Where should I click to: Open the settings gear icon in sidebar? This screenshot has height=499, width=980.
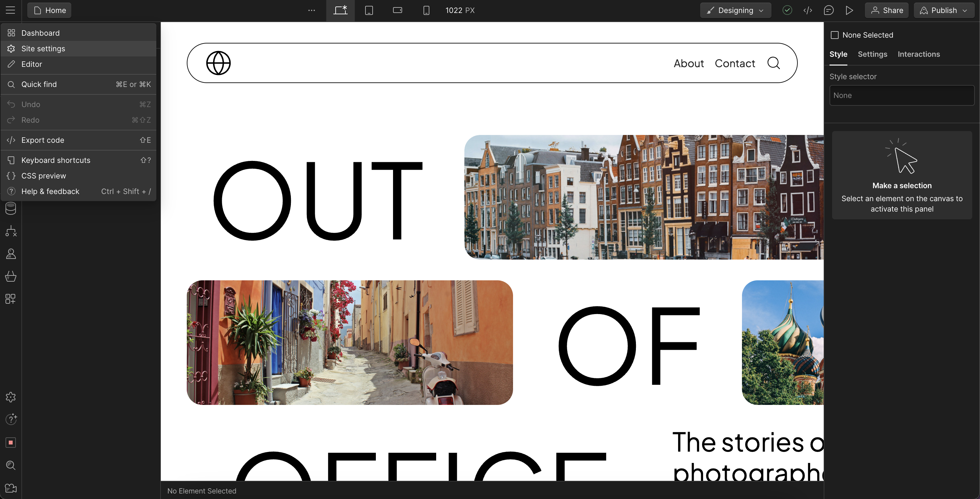pos(11,397)
